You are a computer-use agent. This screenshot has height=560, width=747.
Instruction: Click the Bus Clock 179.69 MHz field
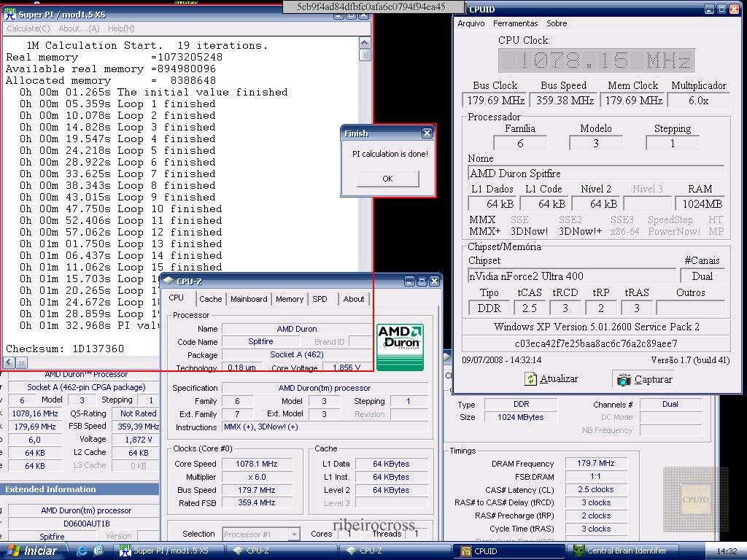pos(495,101)
